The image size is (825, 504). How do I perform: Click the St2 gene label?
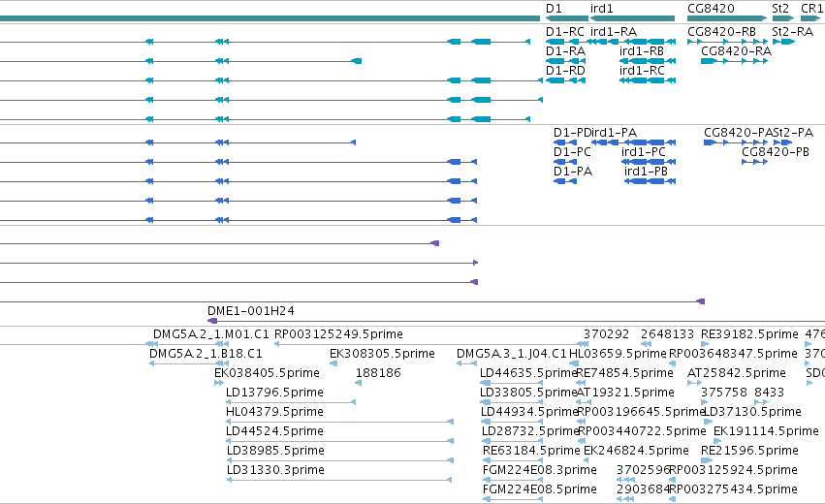pos(780,9)
